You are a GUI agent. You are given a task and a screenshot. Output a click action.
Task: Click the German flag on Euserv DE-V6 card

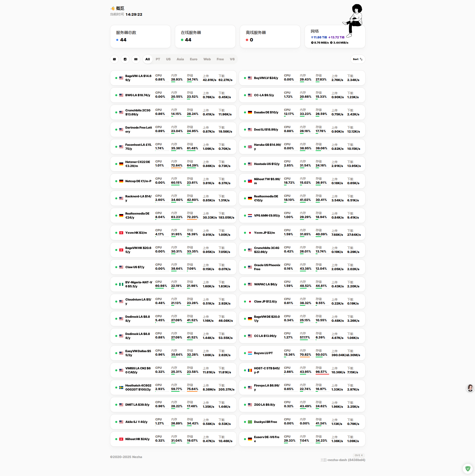(250, 439)
